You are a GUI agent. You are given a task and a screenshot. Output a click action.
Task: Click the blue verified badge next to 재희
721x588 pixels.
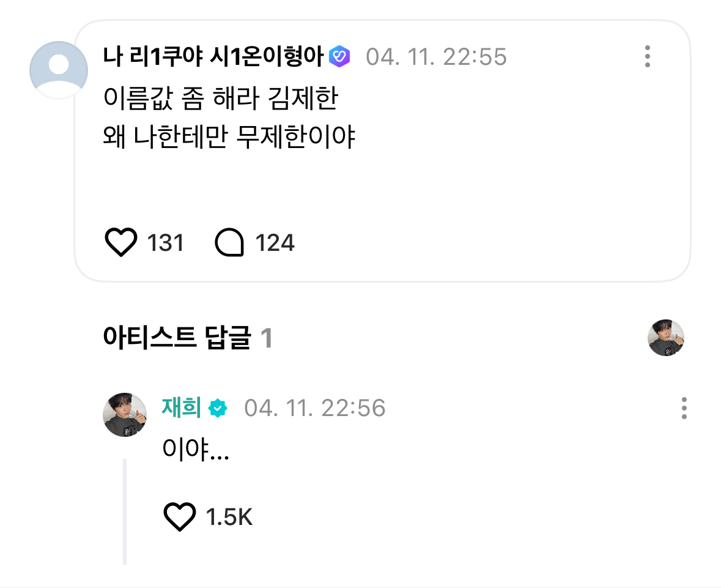tap(218, 408)
